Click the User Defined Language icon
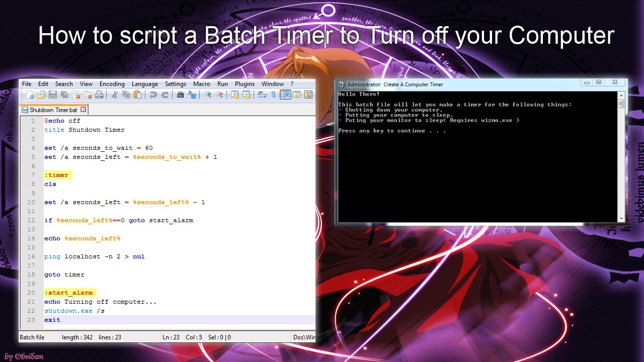Image resolution: width=644 pixels, height=362 pixels. tap(297, 95)
